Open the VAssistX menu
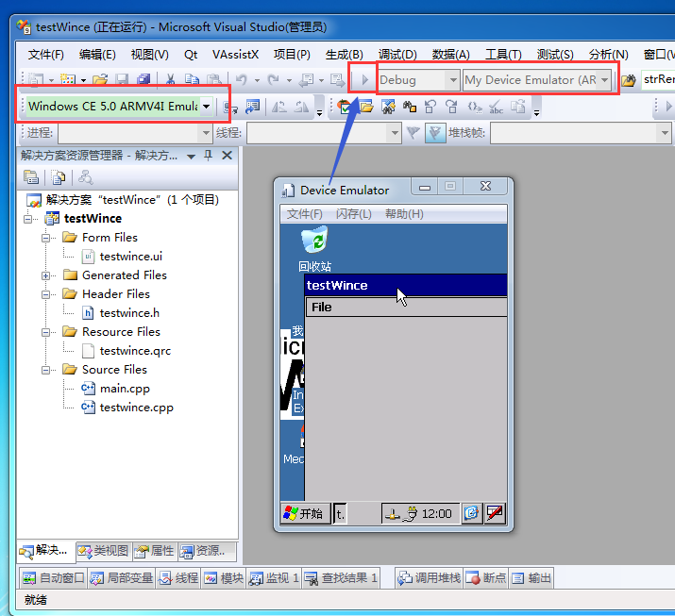 coord(235,55)
